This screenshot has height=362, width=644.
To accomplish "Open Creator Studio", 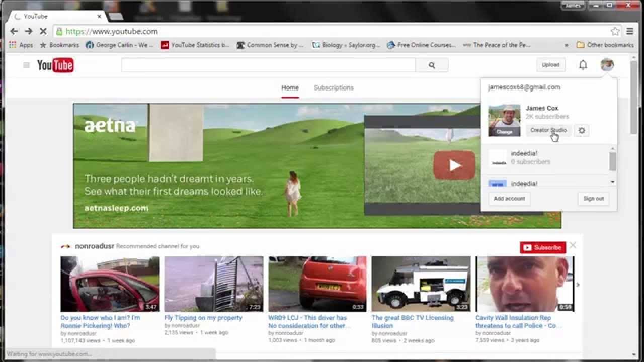I will (548, 130).
